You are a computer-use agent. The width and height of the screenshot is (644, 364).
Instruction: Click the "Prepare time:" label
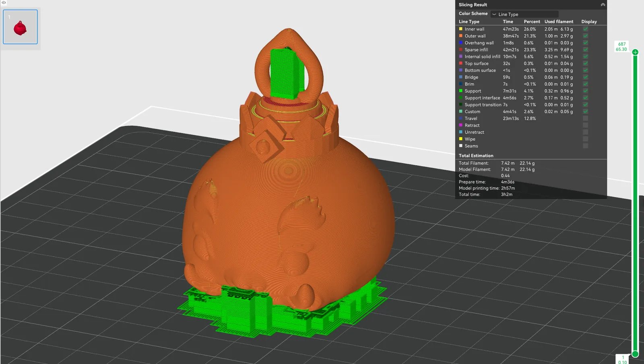472,182
